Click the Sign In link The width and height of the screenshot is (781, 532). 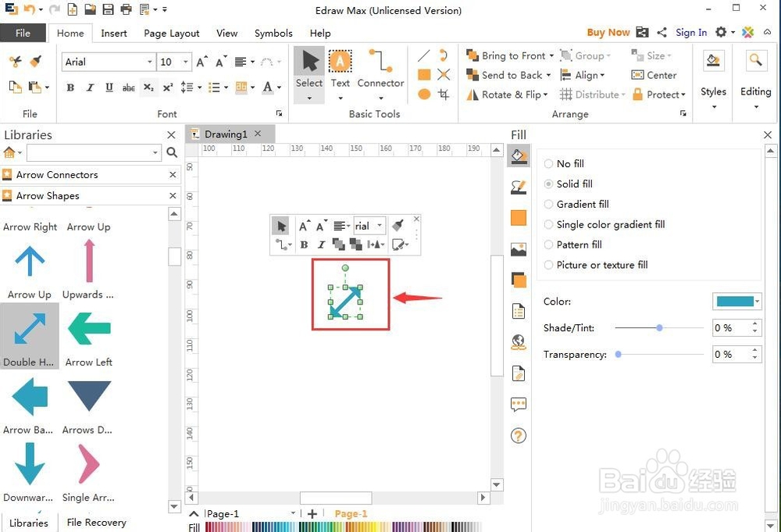(x=691, y=32)
